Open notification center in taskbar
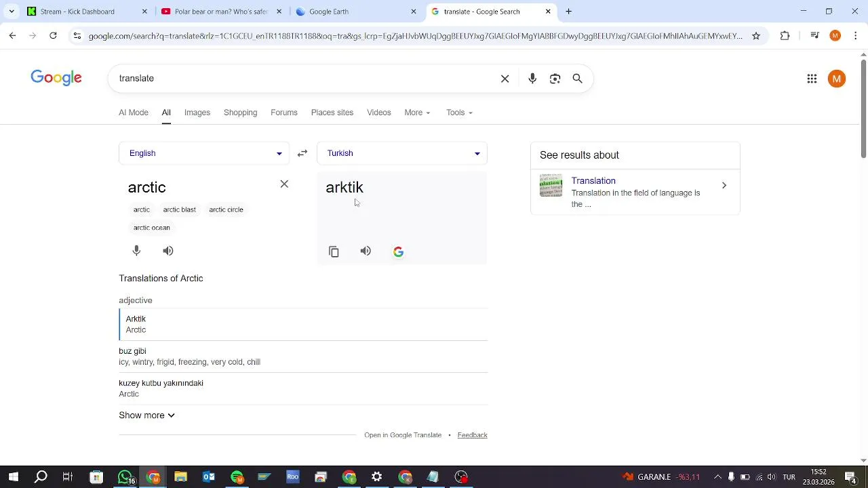 click(x=850, y=476)
